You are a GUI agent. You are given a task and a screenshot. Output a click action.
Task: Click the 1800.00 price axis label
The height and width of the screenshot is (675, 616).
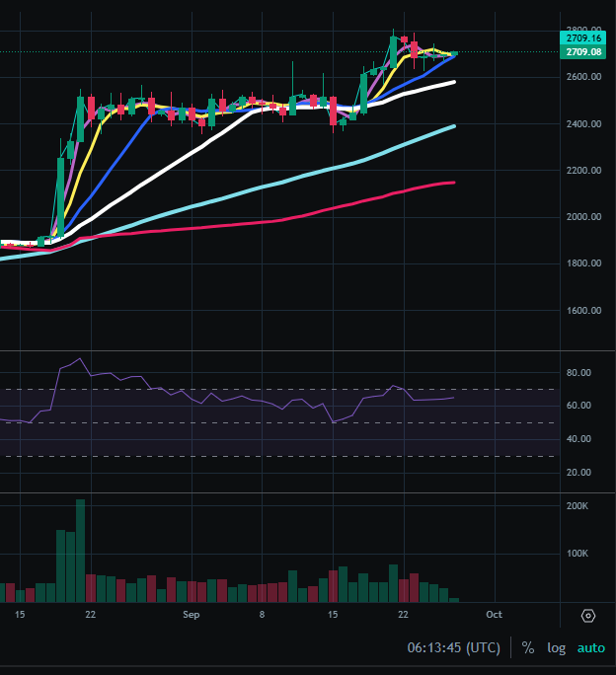click(x=583, y=263)
